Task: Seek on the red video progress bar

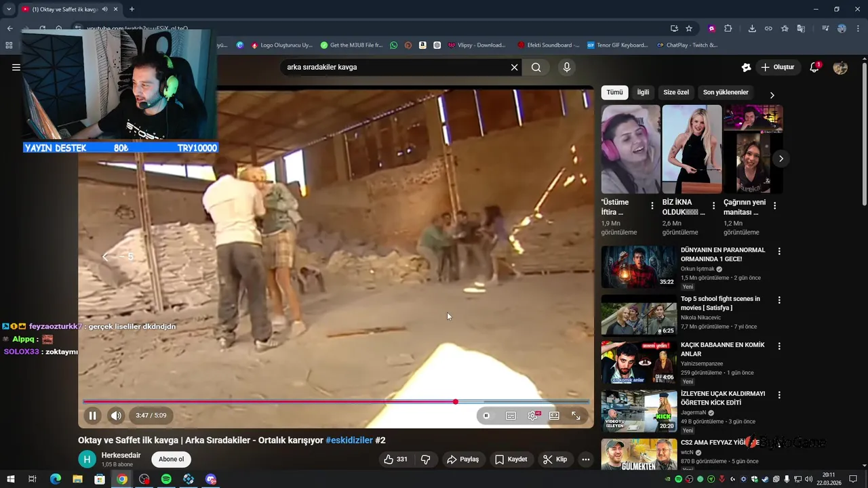Action: 336,402
